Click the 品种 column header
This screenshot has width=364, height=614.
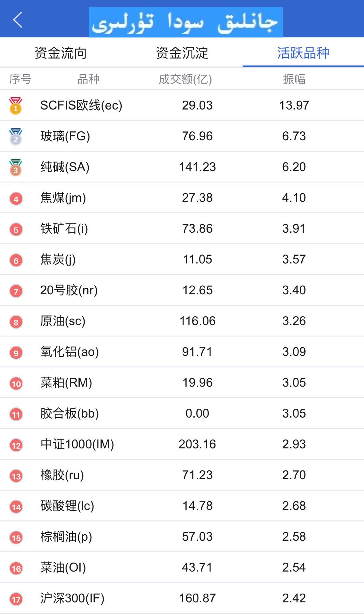(x=89, y=79)
